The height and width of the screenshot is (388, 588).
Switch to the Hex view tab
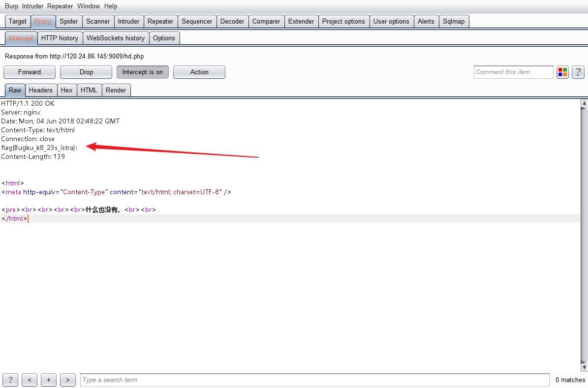pos(67,90)
